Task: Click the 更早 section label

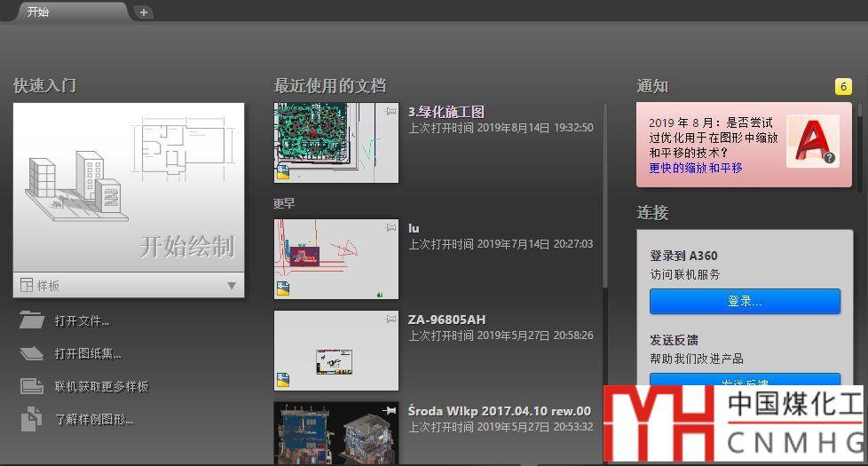Action: pos(284,203)
